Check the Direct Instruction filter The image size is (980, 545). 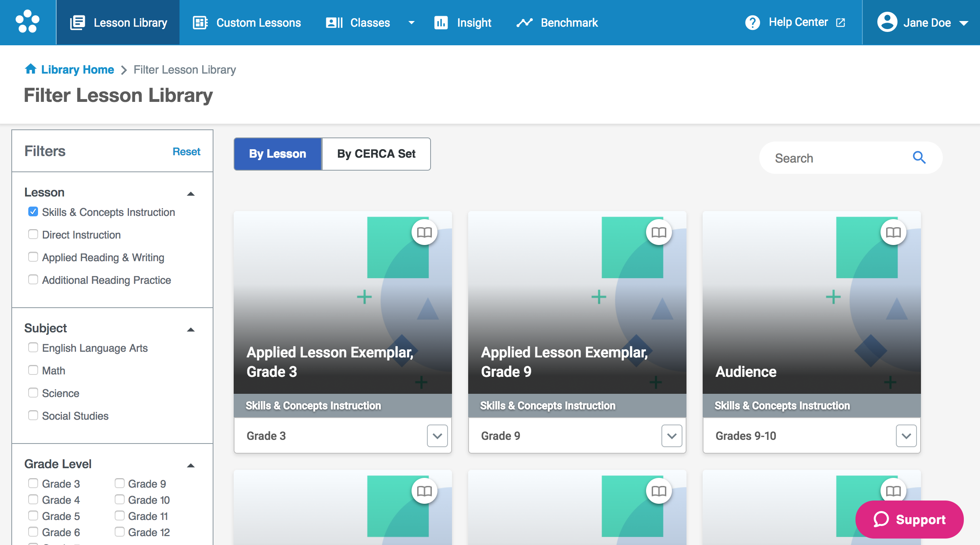pos(33,234)
